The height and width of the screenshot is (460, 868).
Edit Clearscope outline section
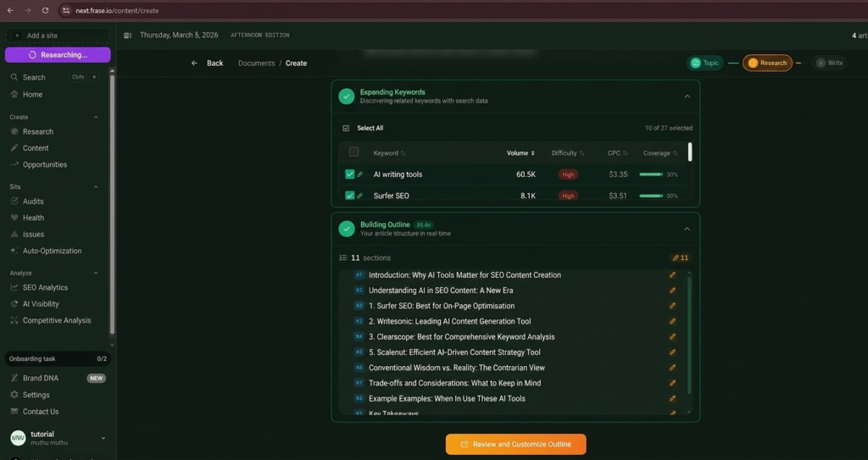(x=672, y=337)
